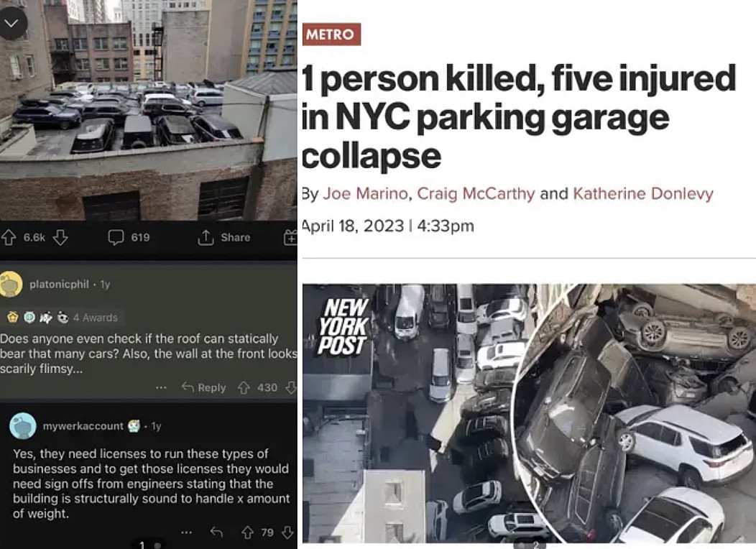Upvote platonicphil's comment with 430 points
The image size is (756, 549).
click(244, 387)
